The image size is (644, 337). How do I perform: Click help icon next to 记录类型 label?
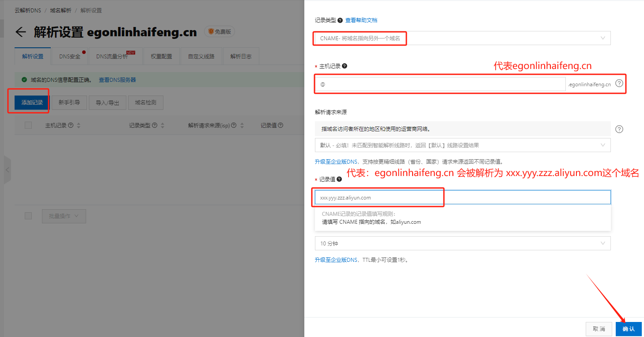click(x=340, y=20)
